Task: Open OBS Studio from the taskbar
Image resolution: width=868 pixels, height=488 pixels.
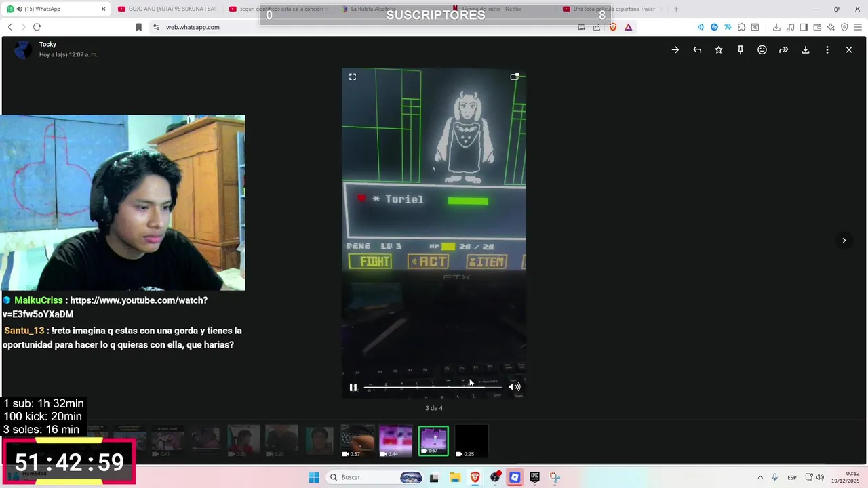Action: click(495, 477)
